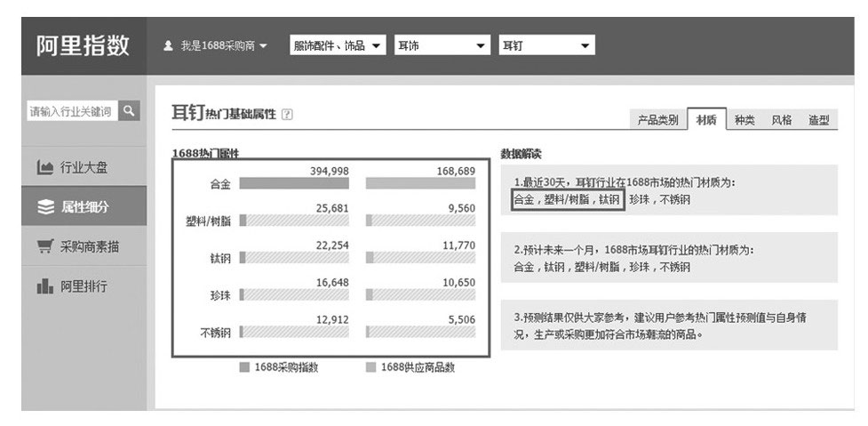Open the 风格 tab
Image resolution: width=868 pixels, height=426 pixels.
782,120
